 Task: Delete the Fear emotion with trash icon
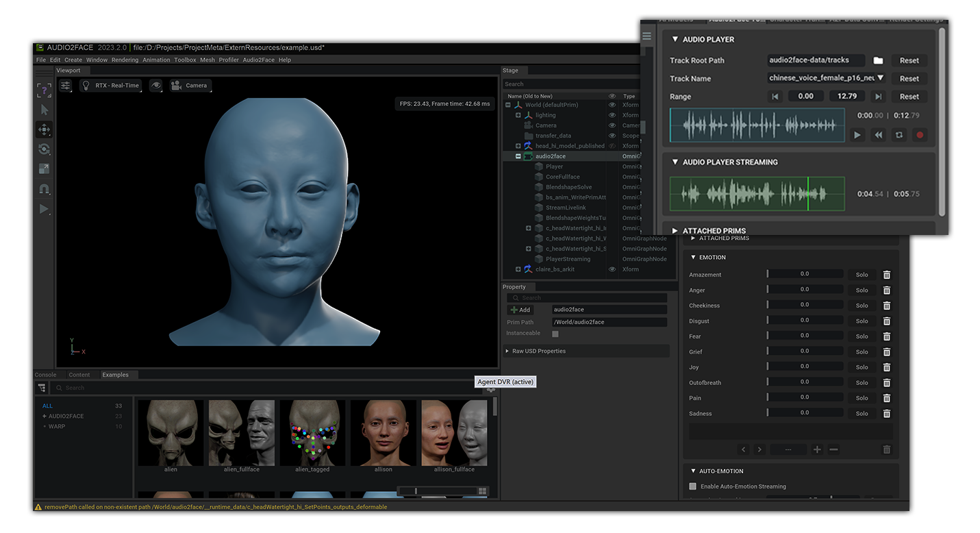(x=887, y=336)
